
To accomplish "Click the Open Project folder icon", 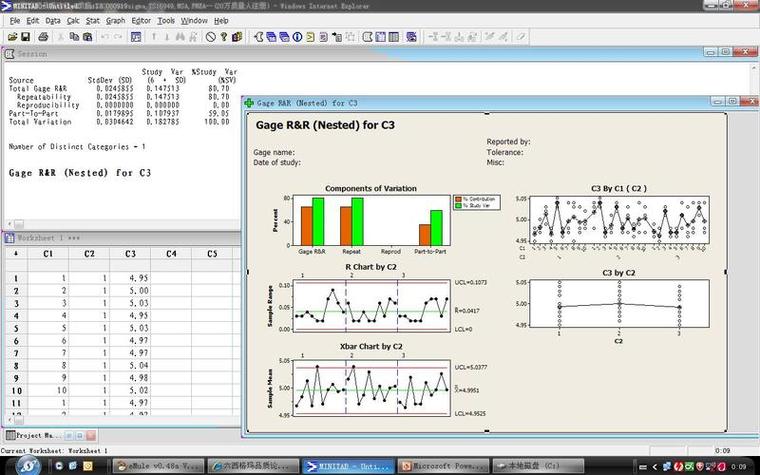I will tap(12, 37).
